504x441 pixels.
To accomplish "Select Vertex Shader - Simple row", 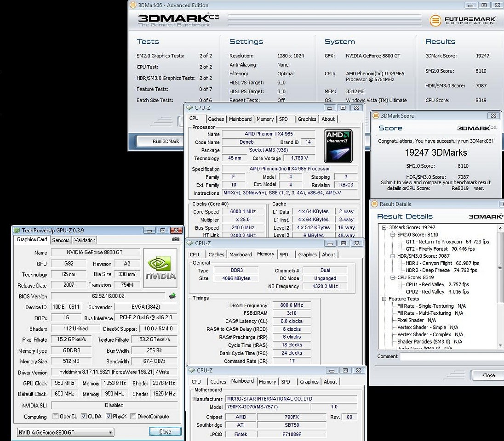I will [x=428, y=327].
